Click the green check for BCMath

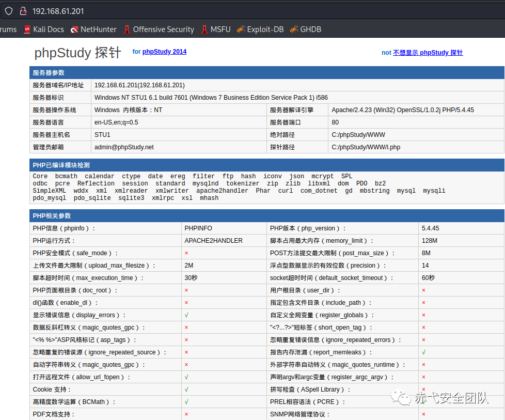click(186, 402)
